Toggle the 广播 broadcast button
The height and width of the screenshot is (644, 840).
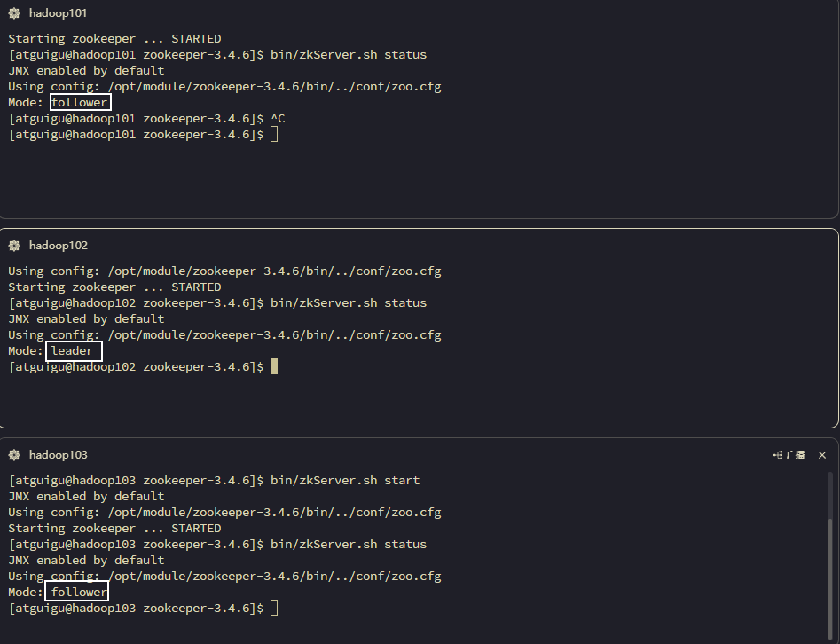coord(789,455)
